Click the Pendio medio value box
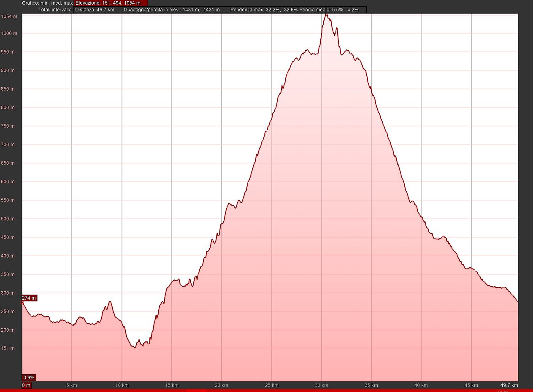533x392 pixels. [x=332, y=10]
